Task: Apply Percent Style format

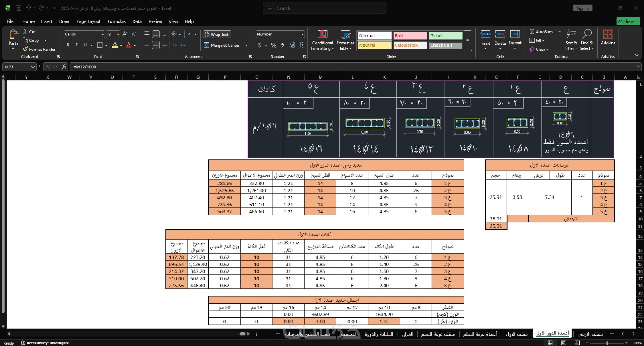Action: (274, 45)
